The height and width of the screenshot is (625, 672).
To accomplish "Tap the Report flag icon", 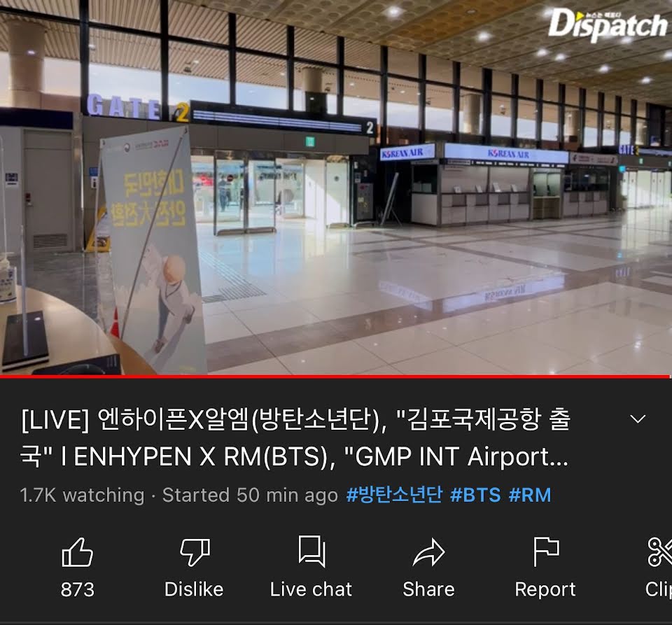I will pos(546,552).
